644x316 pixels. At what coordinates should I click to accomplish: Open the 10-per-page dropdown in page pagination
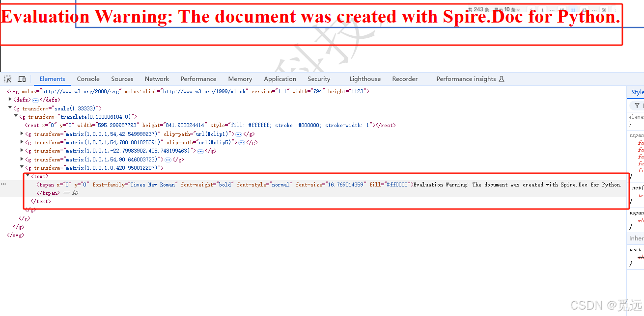click(507, 9)
